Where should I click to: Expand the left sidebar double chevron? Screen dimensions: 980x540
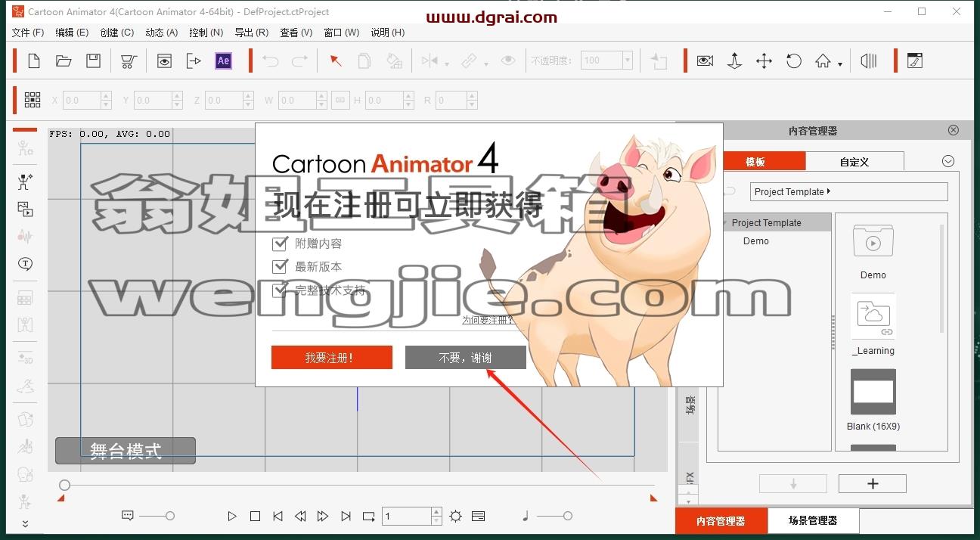[25, 523]
